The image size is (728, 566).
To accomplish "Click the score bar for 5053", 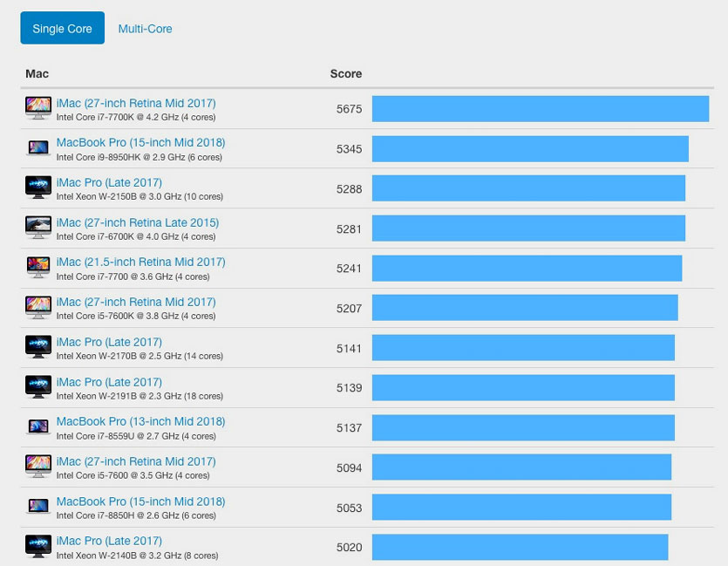I will coord(521,507).
